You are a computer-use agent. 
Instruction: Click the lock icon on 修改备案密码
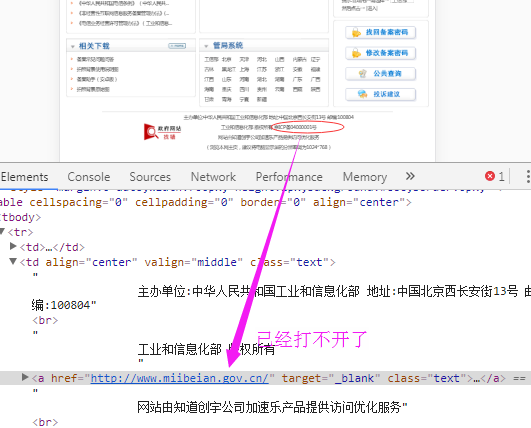tap(356, 53)
